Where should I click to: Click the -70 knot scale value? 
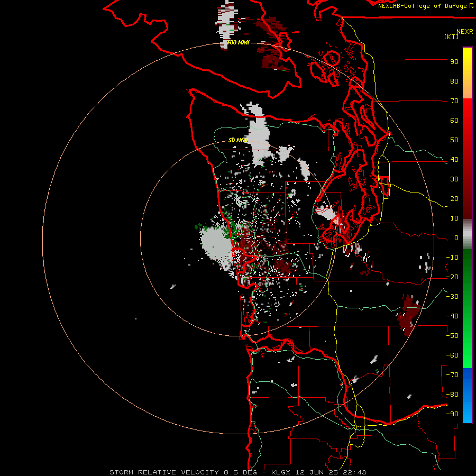452,375
